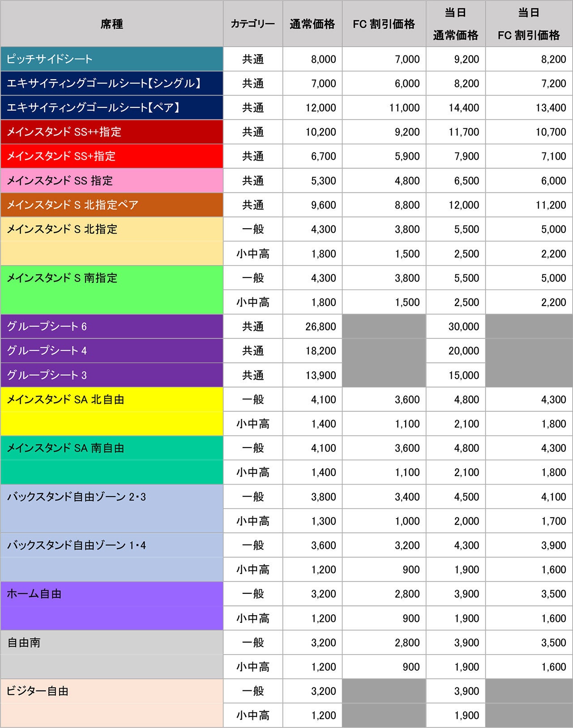Viewport: 573px width, 728px height.
Task: Click the 1,000 FC price in ゾーン 2・3
Action: (384, 521)
